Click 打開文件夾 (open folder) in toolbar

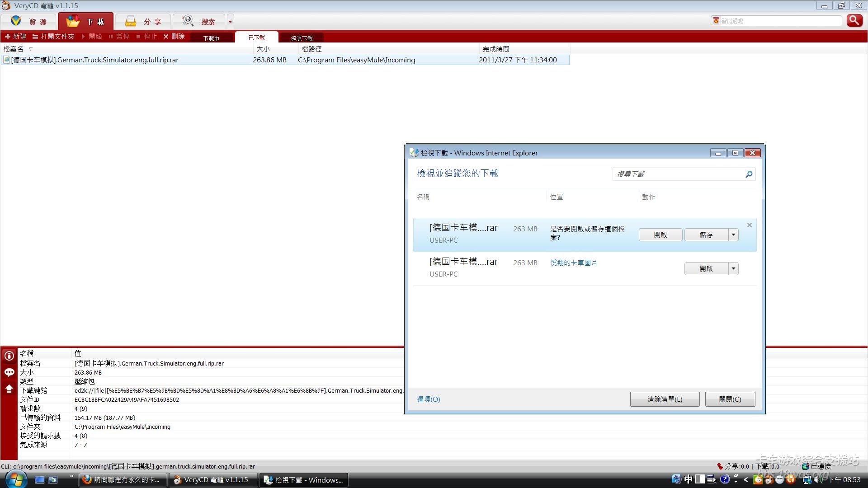click(53, 37)
